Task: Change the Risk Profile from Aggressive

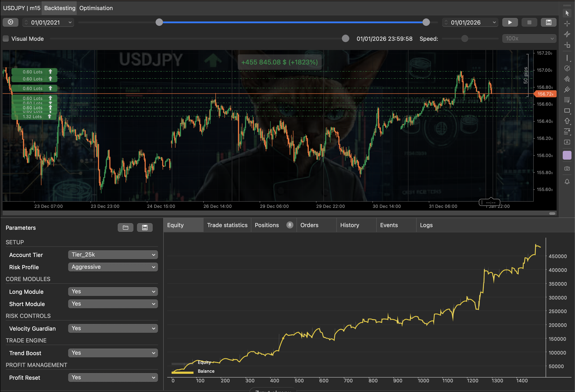Action: (113, 267)
